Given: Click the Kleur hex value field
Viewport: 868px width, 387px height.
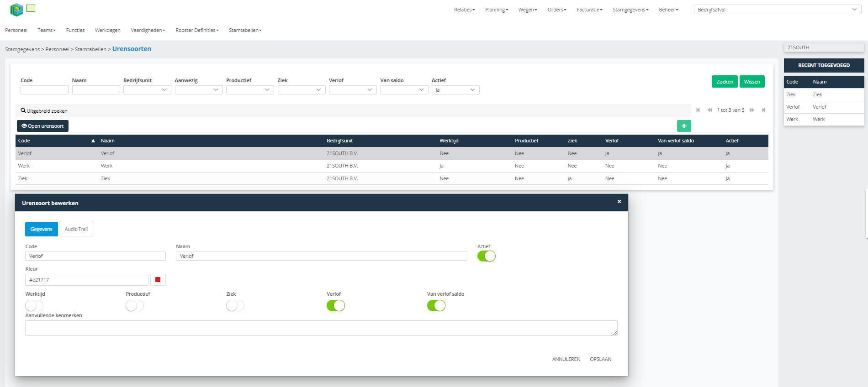Looking at the screenshot, I should coord(87,280).
